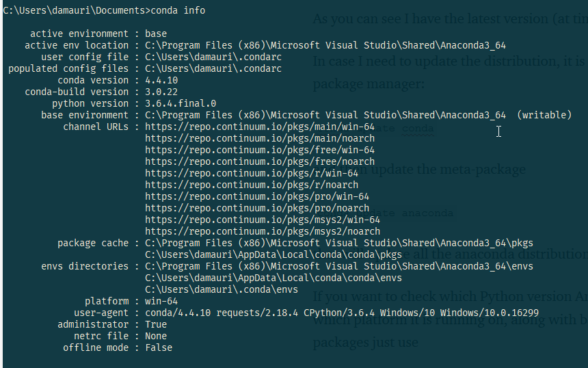Click the administrator True value
Screen dimensions: 588x368
pyautogui.click(x=156, y=324)
